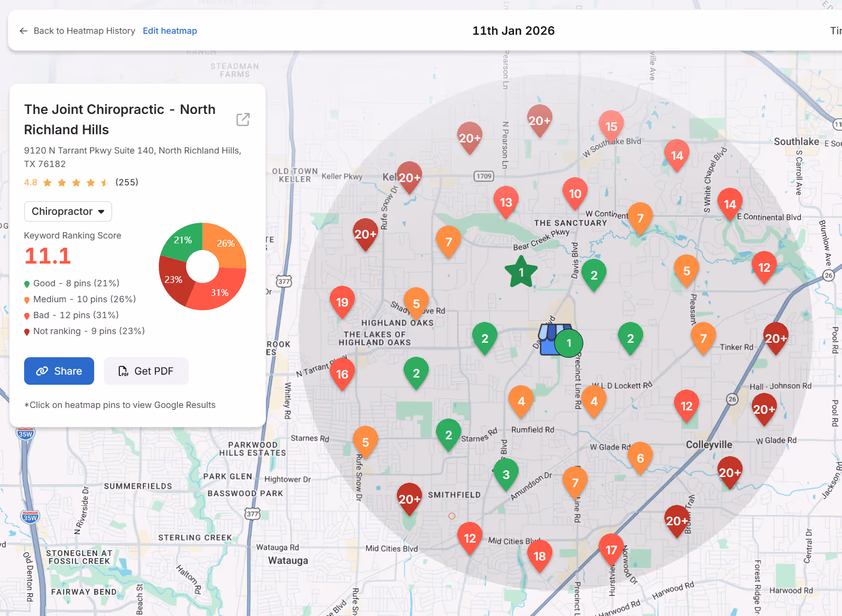Click the Colleyville map label

coord(709,445)
